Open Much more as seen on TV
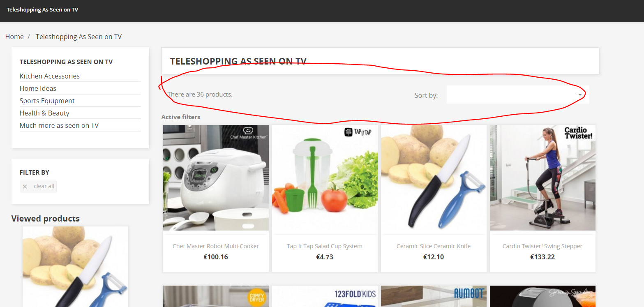 coord(59,125)
